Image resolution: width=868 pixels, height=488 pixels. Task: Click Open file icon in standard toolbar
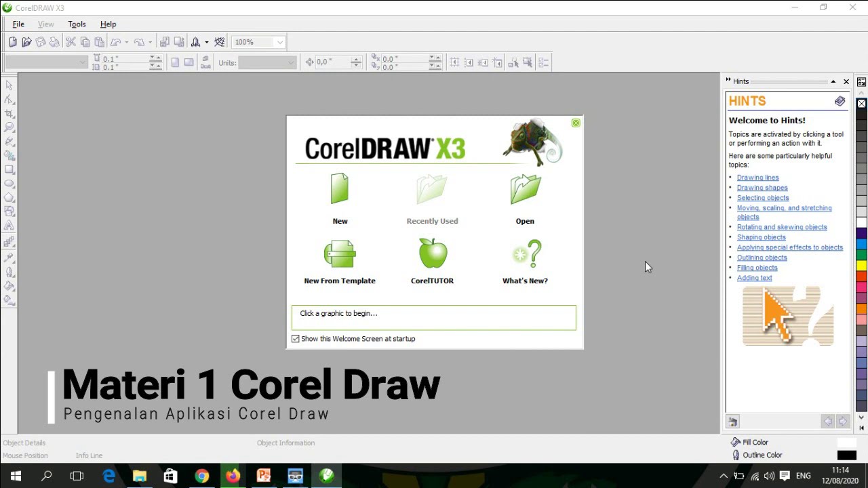pyautogui.click(x=26, y=42)
